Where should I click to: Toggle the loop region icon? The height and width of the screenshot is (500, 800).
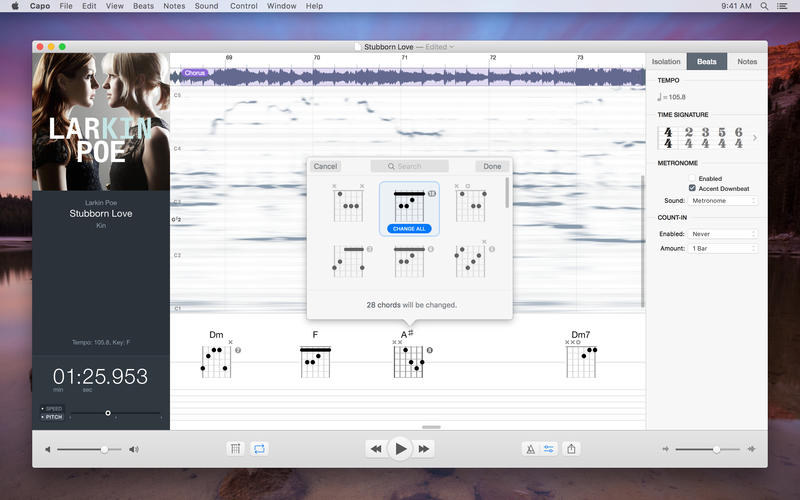point(259,449)
